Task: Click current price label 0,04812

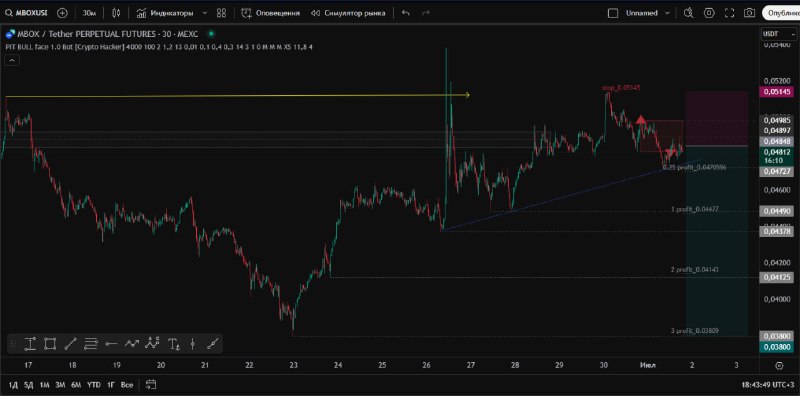Action: point(778,152)
